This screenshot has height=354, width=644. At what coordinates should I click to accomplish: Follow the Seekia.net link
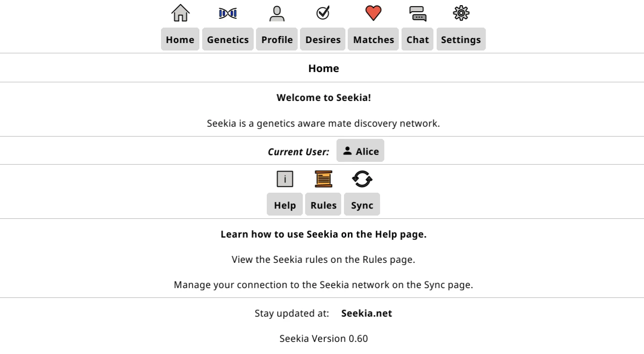[366, 313]
